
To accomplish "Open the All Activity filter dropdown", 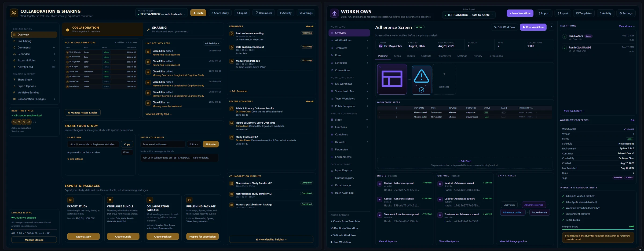I will [x=212, y=43].
